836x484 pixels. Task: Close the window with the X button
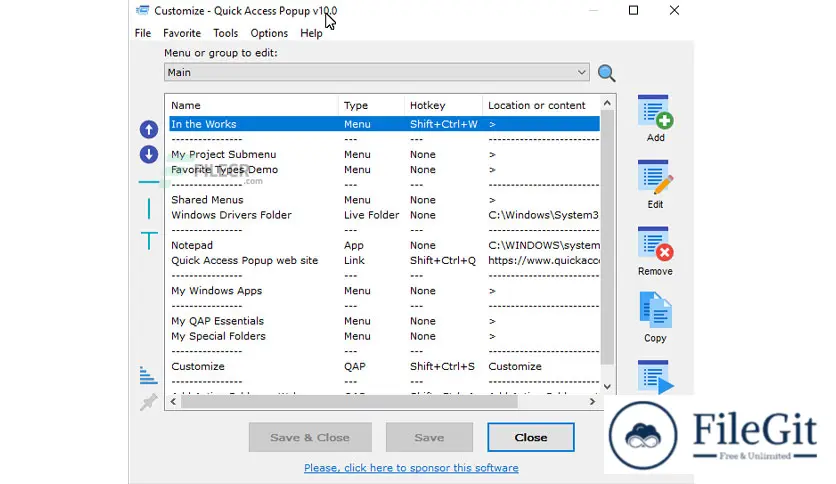pos(674,10)
